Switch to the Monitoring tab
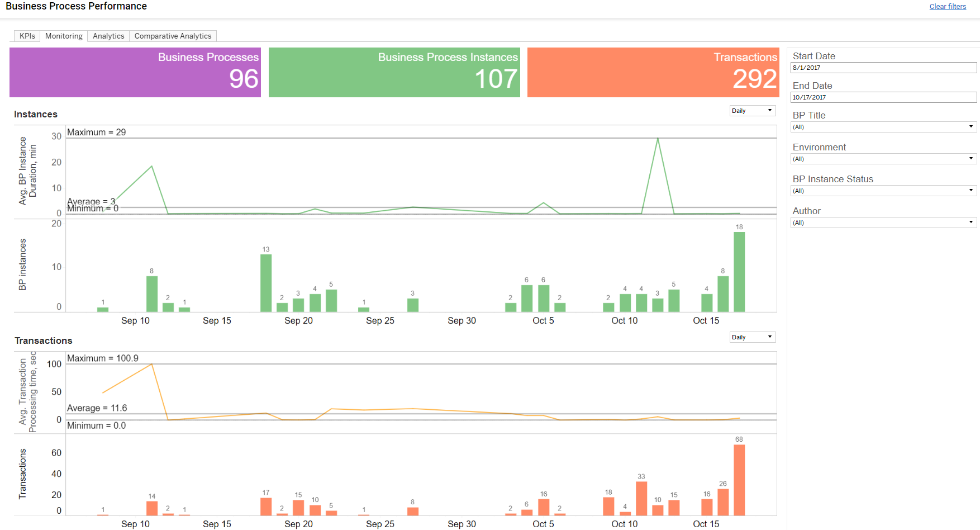Viewport: 980px width, 530px height. click(64, 36)
